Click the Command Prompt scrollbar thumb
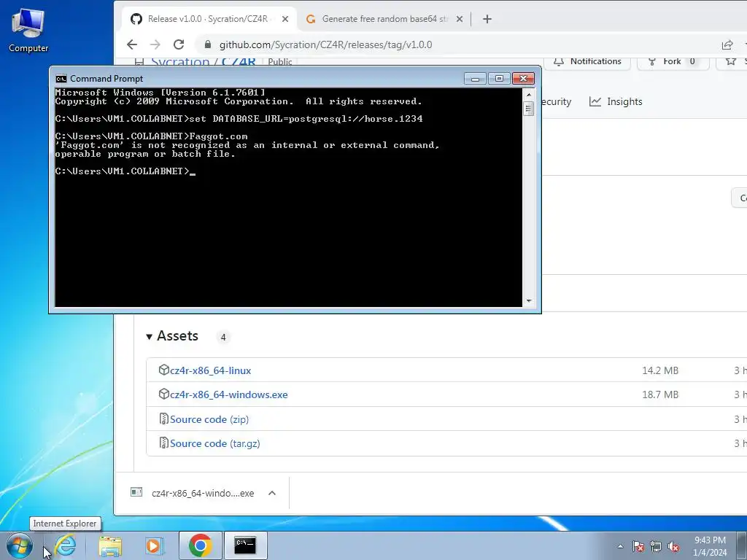The height and width of the screenshot is (560, 747). tap(528, 109)
